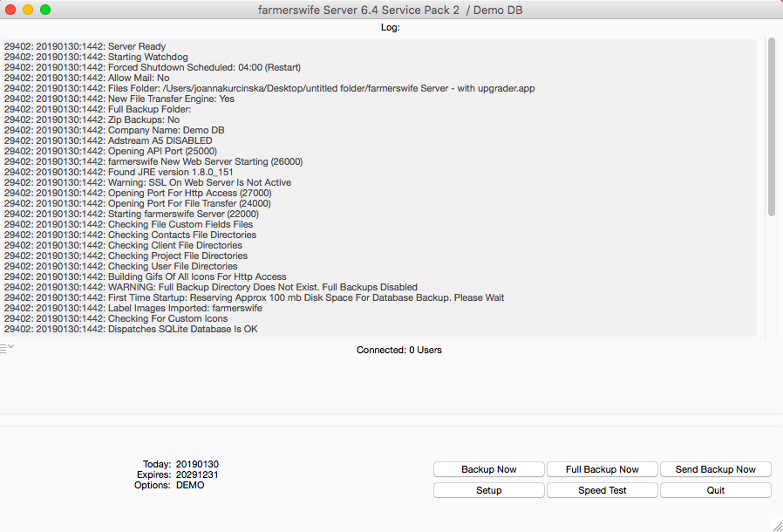Click the 'Connected: 0 Users' status text
This screenshot has width=783, height=532.
pyautogui.click(x=399, y=351)
